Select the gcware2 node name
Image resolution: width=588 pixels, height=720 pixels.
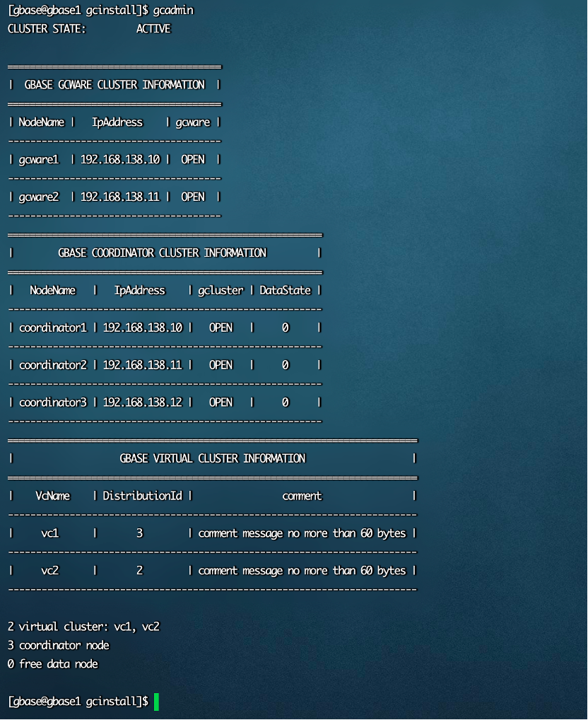[39, 197]
